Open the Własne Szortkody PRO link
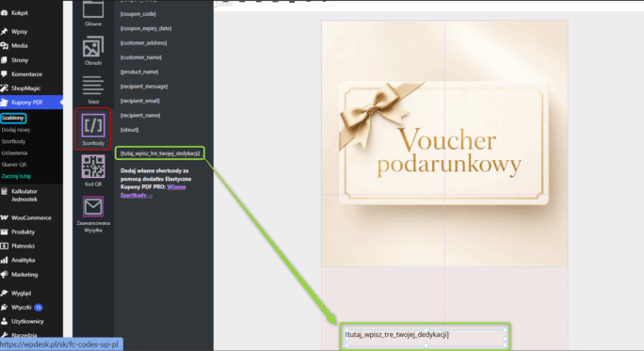 153,191
